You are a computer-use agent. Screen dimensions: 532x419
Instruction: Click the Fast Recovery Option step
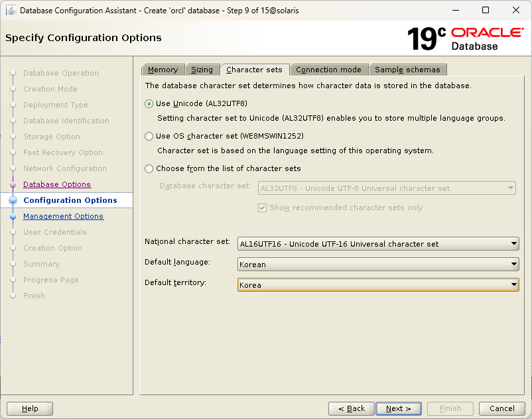coord(63,152)
